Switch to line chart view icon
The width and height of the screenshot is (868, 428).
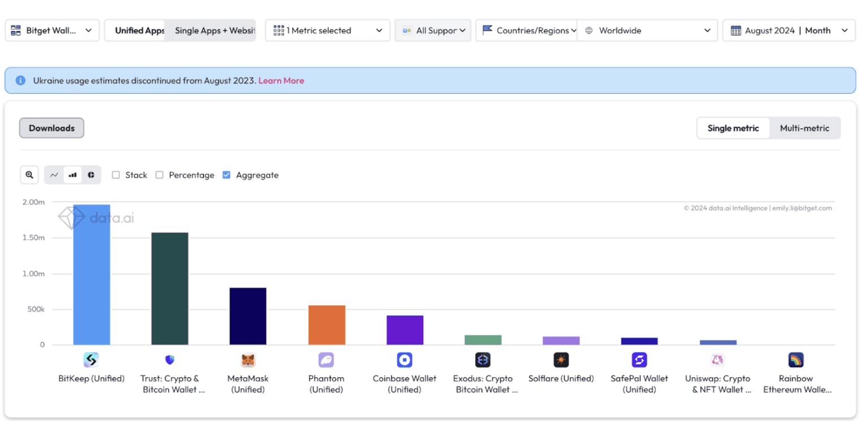point(54,175)
